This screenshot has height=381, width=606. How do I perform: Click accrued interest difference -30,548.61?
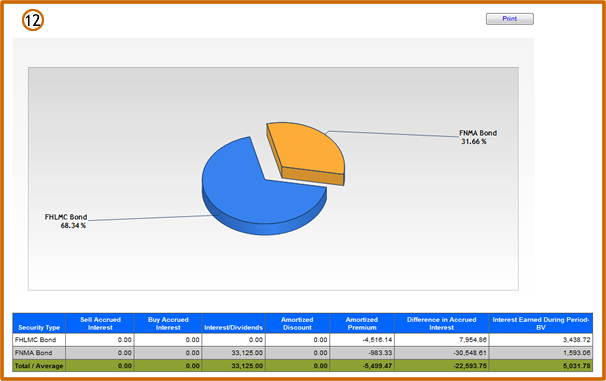[469, 353]
